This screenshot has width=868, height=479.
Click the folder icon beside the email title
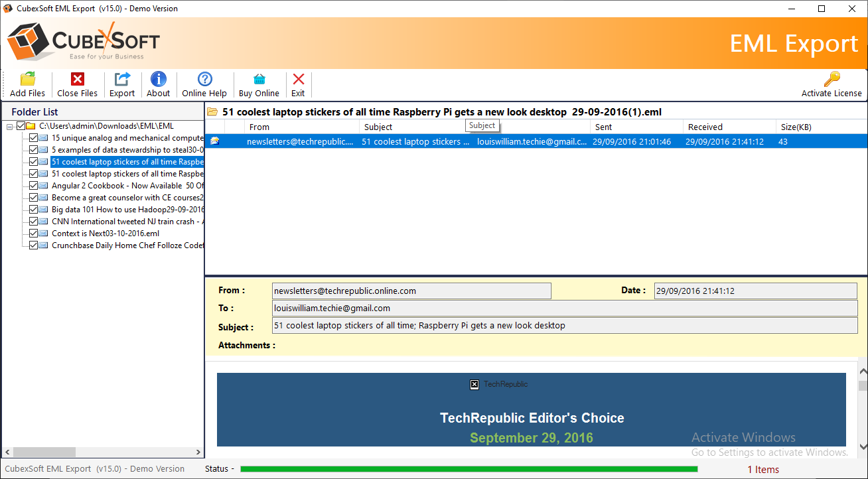click(x=212, y=112)
